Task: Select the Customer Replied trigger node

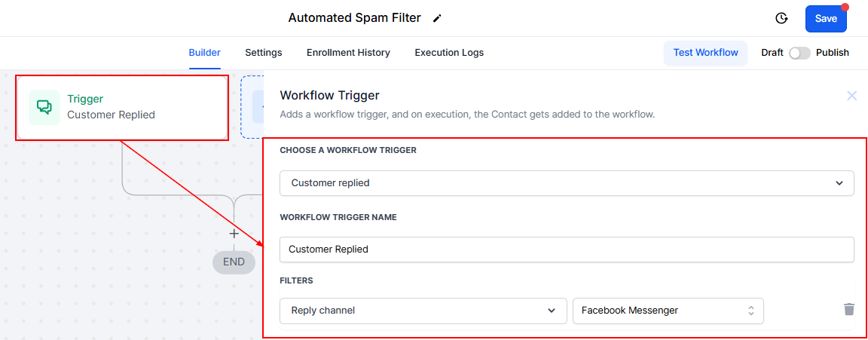Action: (122, 107)
